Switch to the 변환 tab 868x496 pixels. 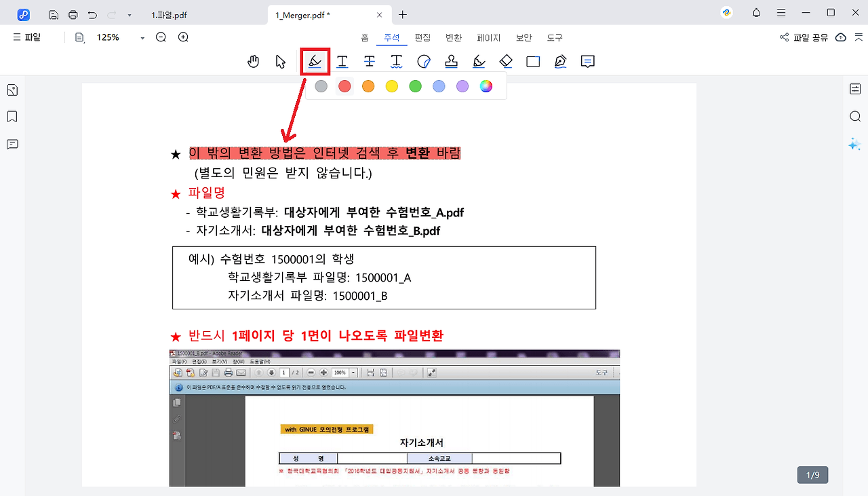coord(454,38)
